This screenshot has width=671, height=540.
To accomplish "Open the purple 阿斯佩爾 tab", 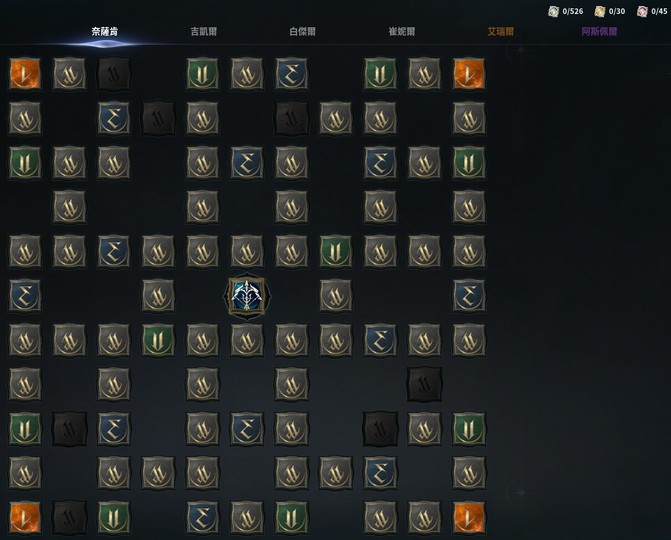I will 600,32.
